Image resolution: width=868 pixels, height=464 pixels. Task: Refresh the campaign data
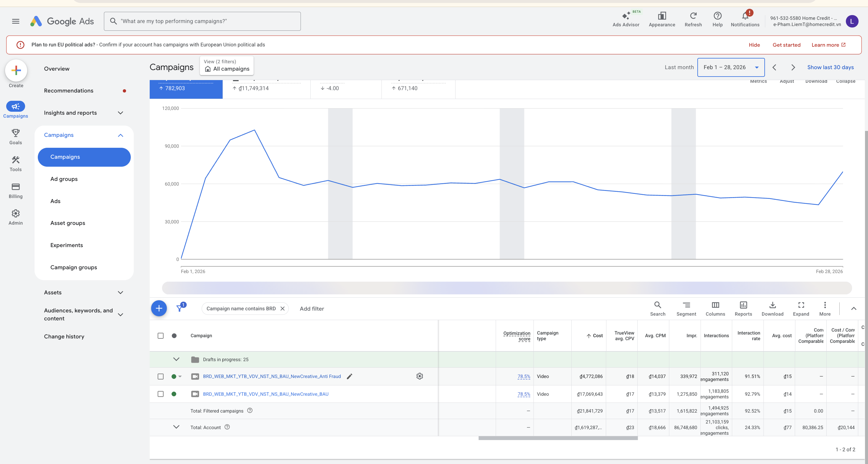(x=693, y=19)
